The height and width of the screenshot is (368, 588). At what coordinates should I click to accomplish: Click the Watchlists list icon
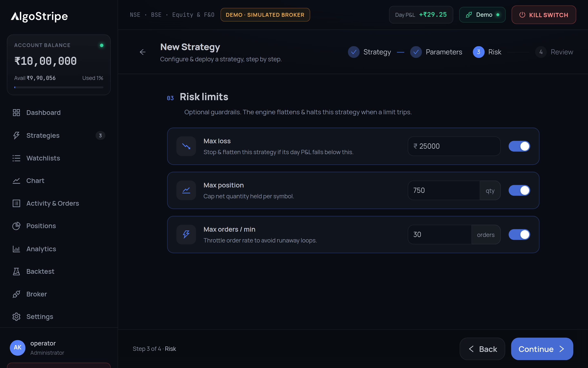(x=16, y=158)
